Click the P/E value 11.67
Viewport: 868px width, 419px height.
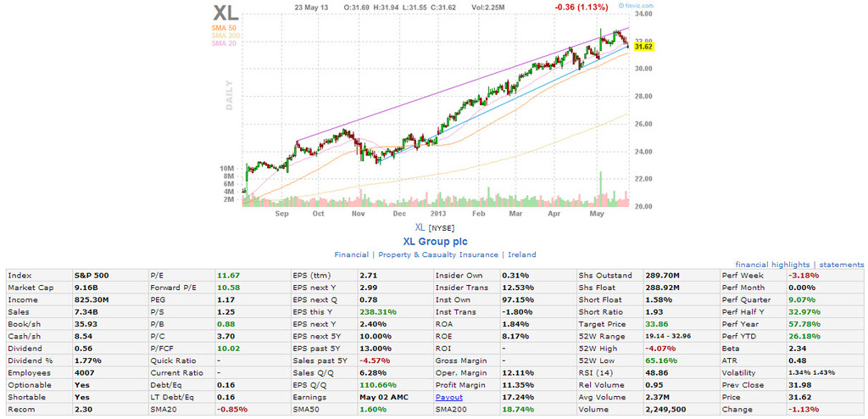coord(227,276)
